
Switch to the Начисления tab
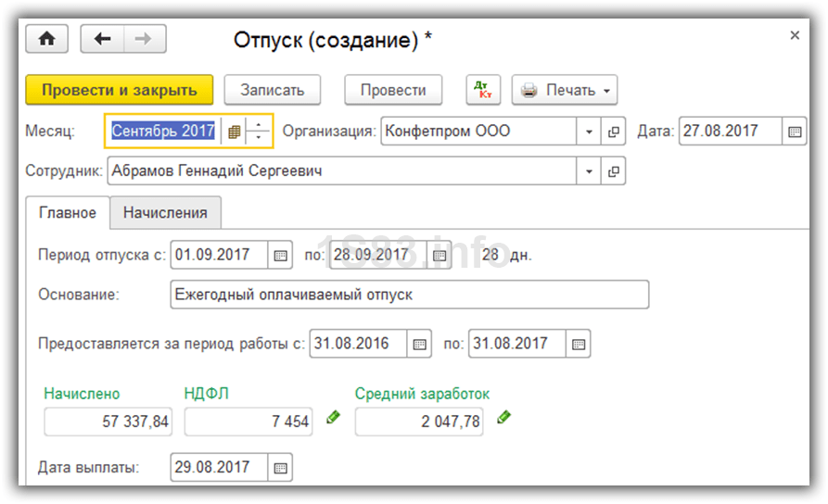click(x=165, y=212)
